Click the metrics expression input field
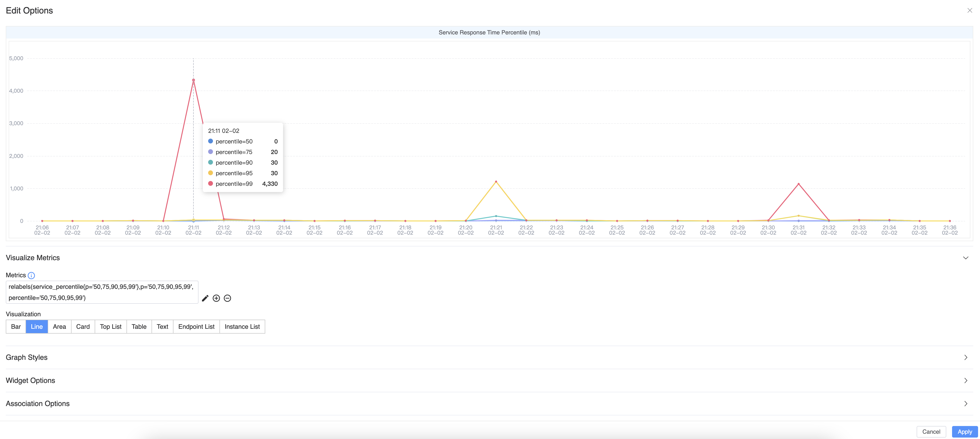The image size is (980, 439). point(102,292)
